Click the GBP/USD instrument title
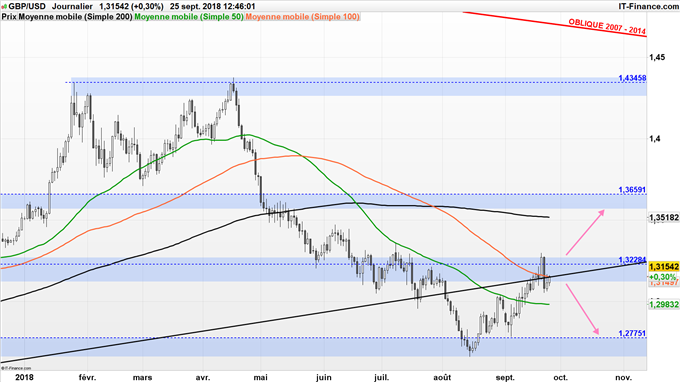 (26, 6)
